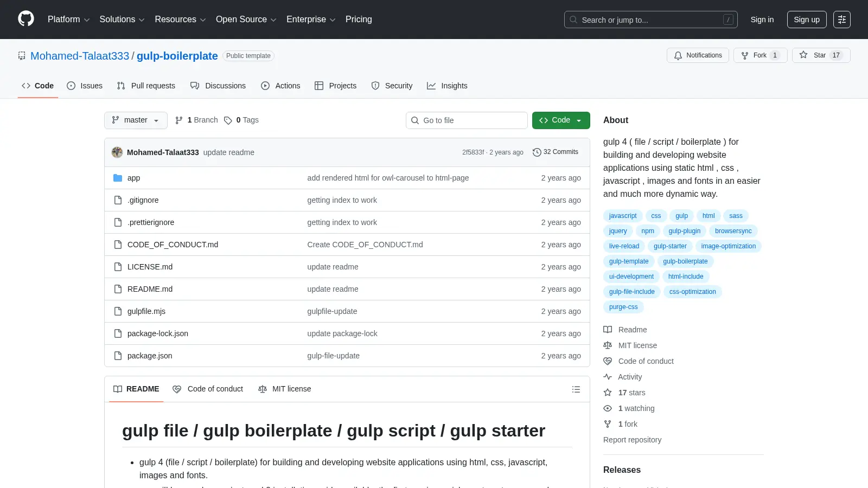Click the pulse icon beside Activity
Screen dimensions: 868x488
[x=608, y=377]
